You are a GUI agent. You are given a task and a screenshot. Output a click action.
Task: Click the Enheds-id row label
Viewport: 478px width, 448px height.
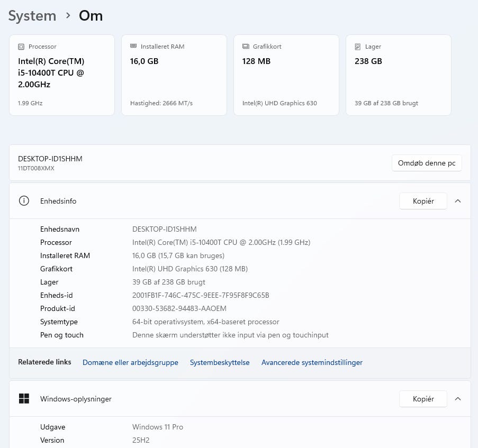57,295
